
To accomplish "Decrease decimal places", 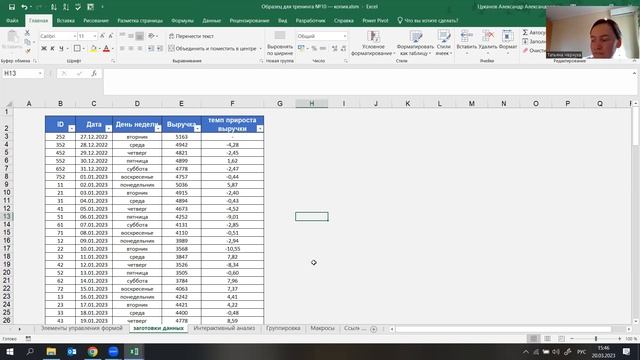I will pos(343,49).
